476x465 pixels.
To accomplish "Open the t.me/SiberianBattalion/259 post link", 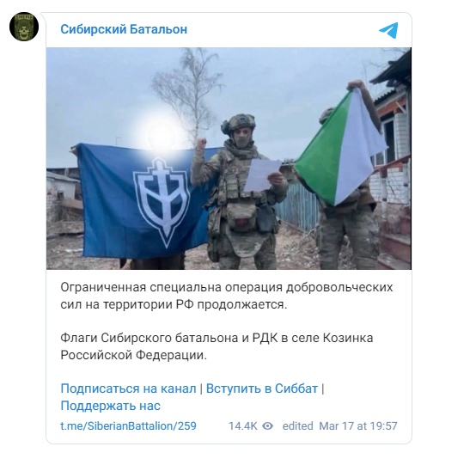I will [x=128, y=425].
